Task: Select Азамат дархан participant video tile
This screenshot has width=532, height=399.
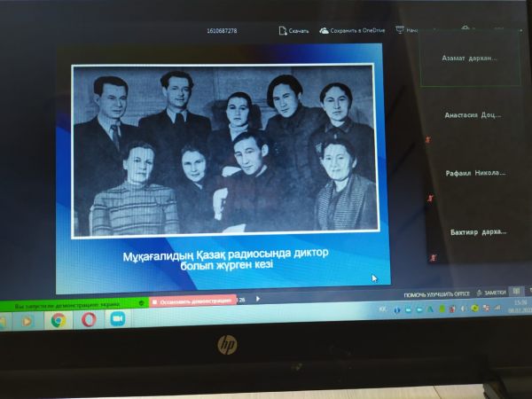Action: (x=469, y=58)
